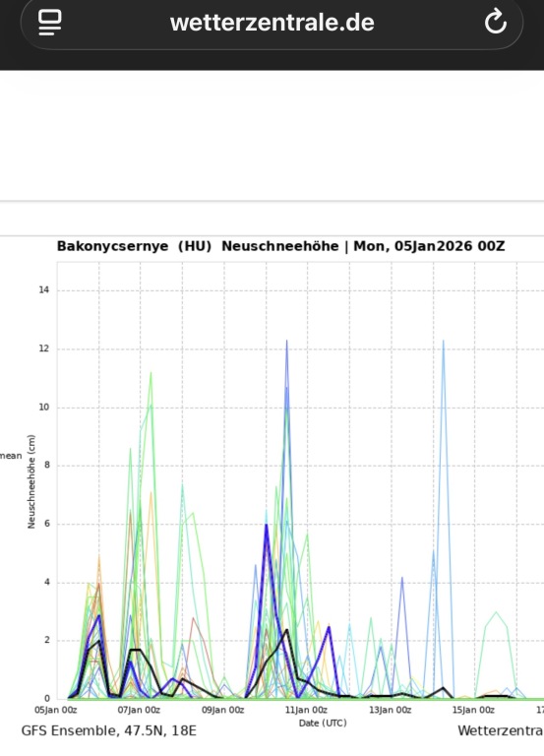544x756 pixels.
Task: Click the 05Jan 00z axis label
Action: [55, 710]
